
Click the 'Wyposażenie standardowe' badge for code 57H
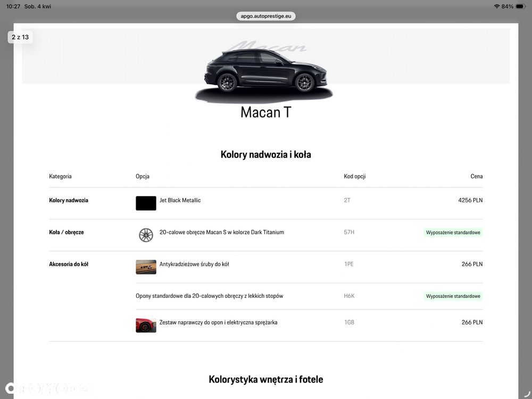(x=453, y=232)
